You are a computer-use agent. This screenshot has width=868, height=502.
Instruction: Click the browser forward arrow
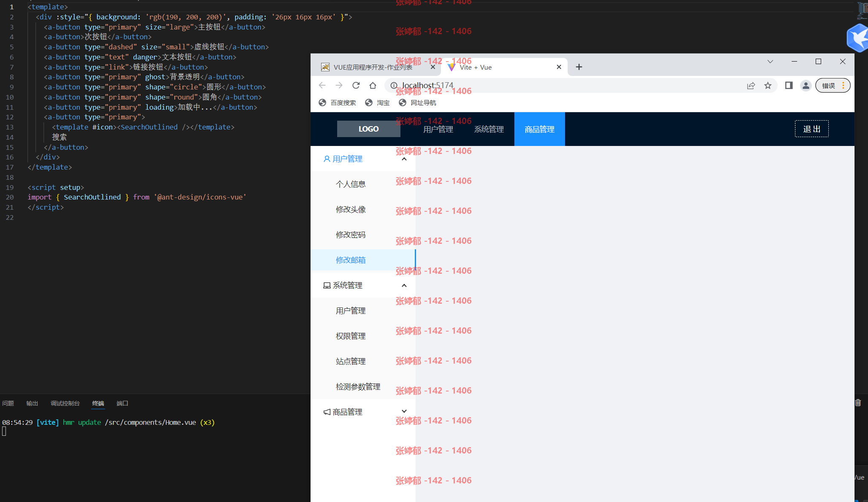pos(339,86)
